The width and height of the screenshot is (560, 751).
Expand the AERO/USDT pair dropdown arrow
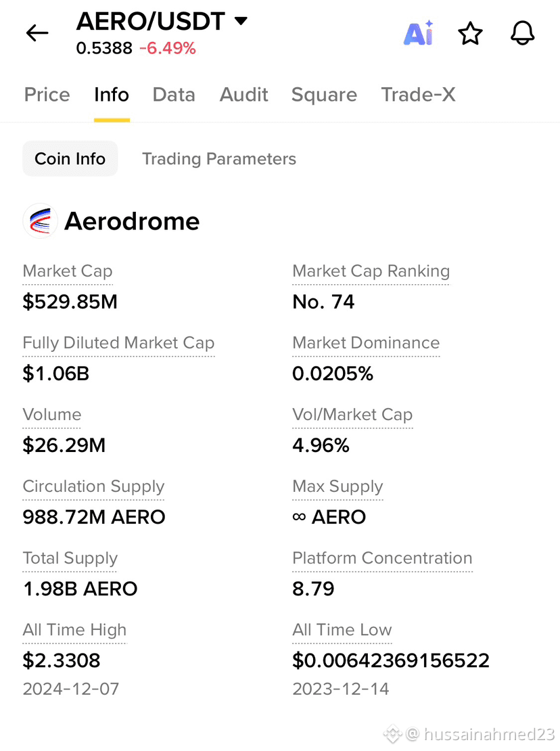[x=241, y=20]
